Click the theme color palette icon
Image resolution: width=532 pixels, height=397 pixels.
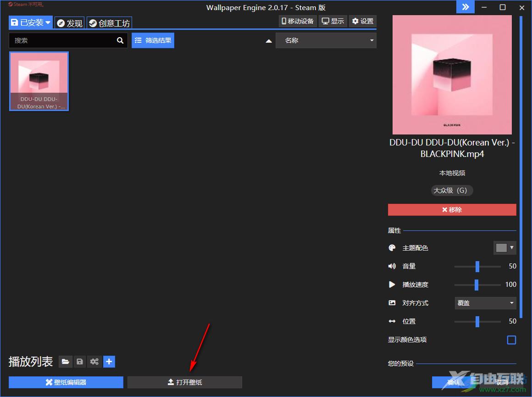(x=392, y=248)
